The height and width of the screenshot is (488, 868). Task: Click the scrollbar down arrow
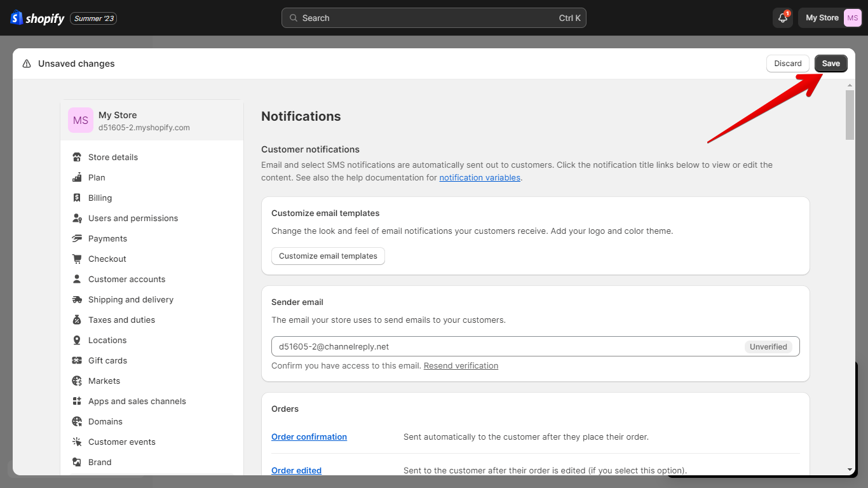coord(850,470)
